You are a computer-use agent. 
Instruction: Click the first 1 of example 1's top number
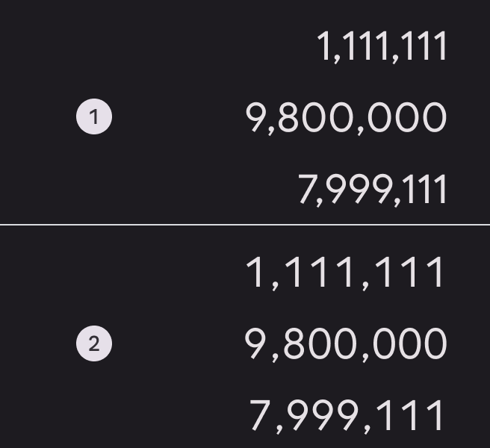323,46
